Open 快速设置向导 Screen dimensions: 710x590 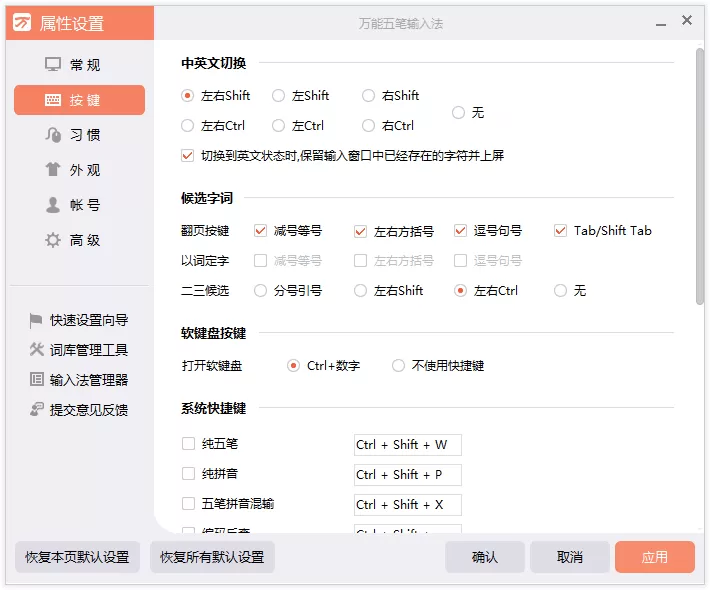pos(79,320)
